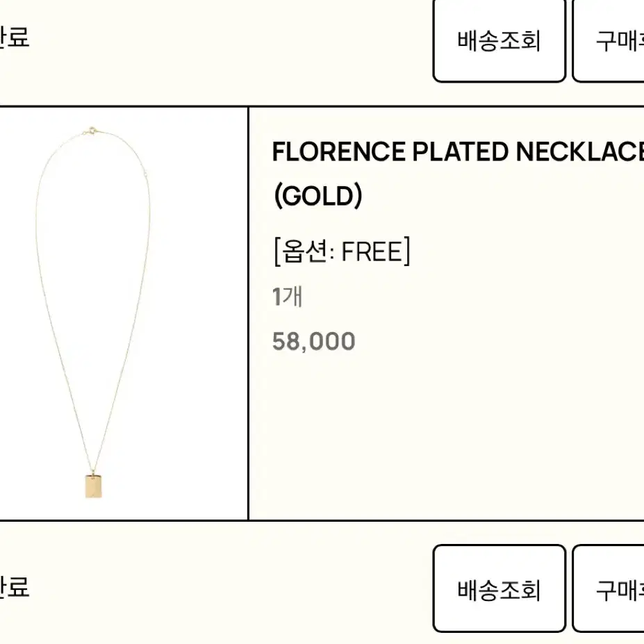
Task: Click the bottom order status text ending 료
Action: 15,586
